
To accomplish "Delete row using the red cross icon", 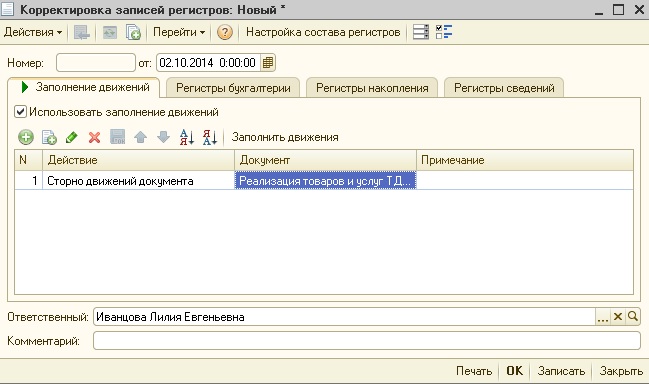I will pos(94,137).
